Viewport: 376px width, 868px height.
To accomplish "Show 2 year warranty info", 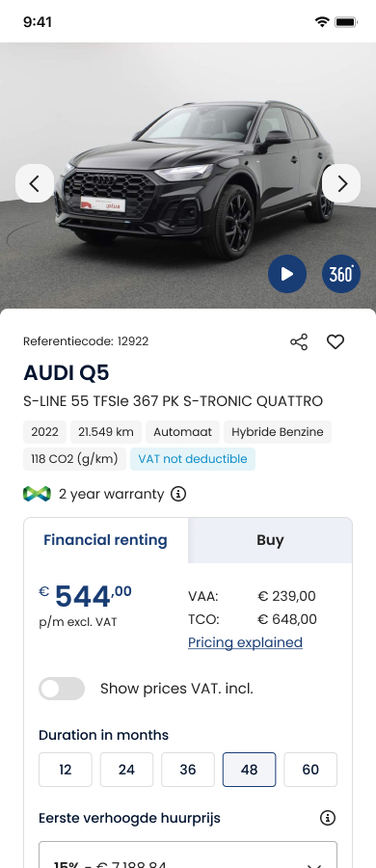I will [x=177, y=493].
